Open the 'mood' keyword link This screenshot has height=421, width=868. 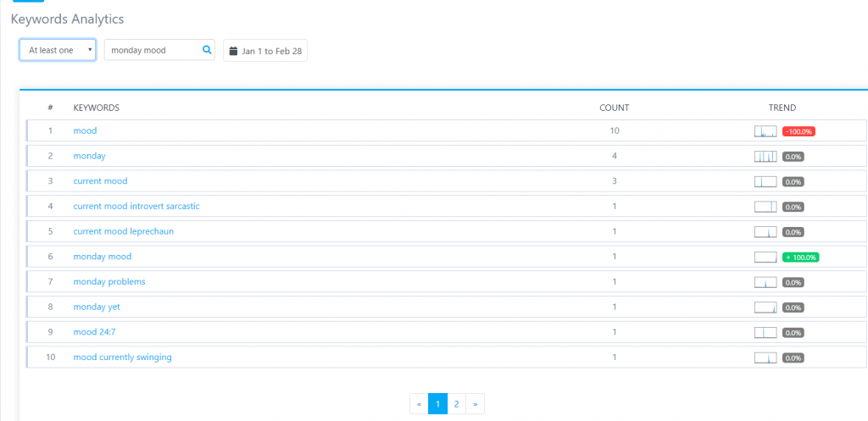pyautogui.click(x=85, y=131)
